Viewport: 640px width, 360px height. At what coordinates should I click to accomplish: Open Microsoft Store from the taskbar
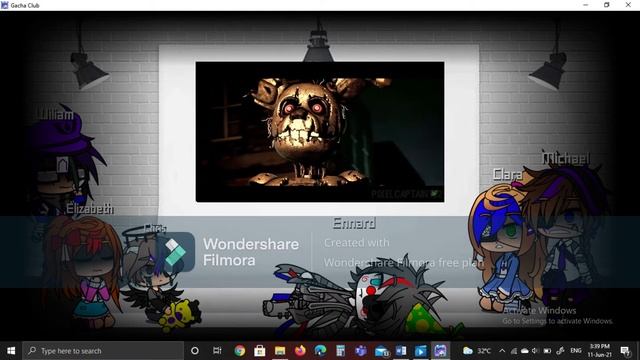click(x=260, y=351)
